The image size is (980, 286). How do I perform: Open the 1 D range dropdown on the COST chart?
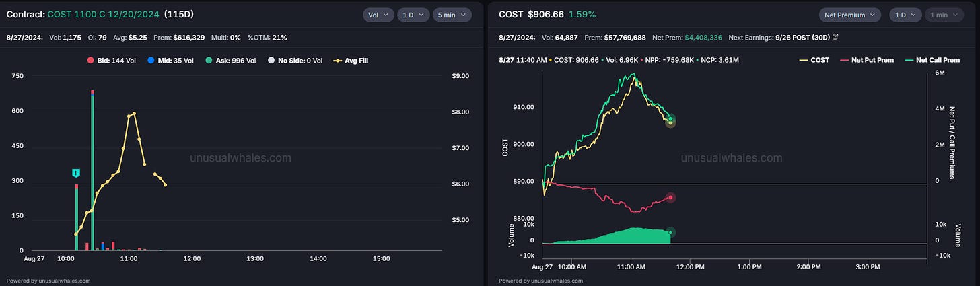905,15
